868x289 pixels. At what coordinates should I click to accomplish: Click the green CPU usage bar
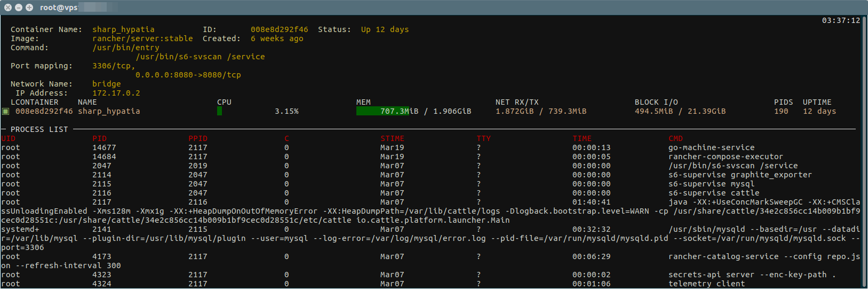[x=219, y=111]
